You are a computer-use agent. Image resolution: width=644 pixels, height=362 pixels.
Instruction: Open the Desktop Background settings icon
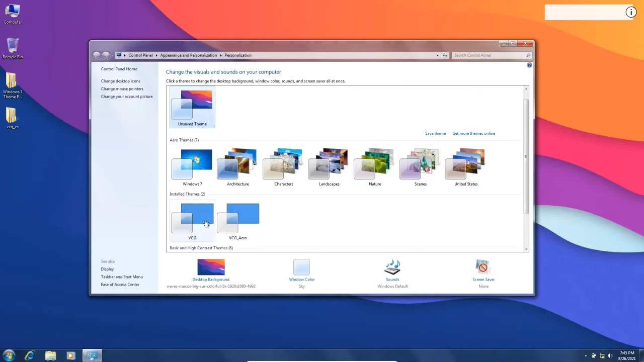(211, 267)
